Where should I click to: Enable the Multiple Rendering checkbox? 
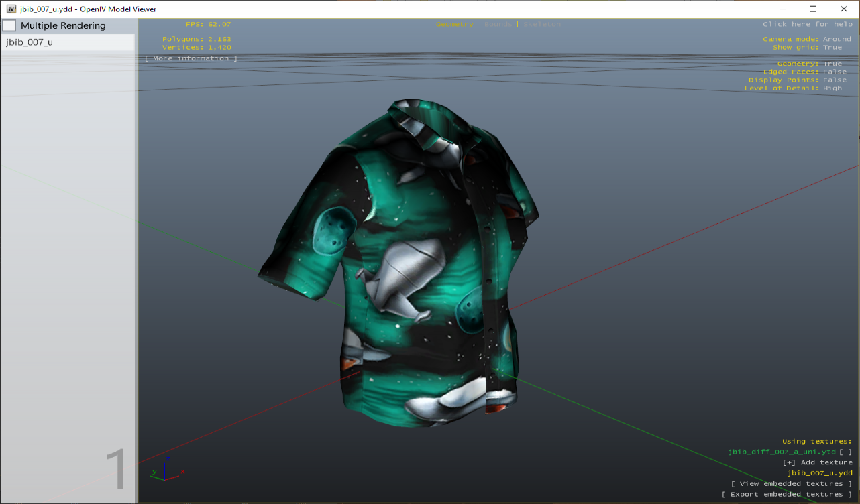pos(9,25)
